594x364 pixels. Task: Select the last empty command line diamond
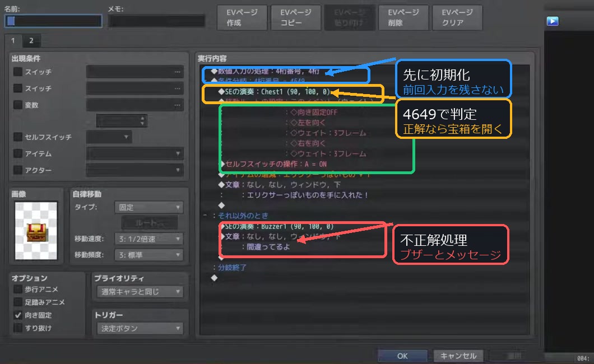pyautogui.click(x=214, y=278)
